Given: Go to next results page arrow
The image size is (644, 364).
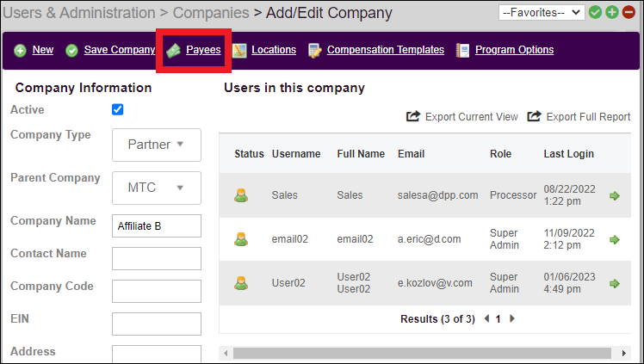Looking at the screenshot, I should (513, 318).
